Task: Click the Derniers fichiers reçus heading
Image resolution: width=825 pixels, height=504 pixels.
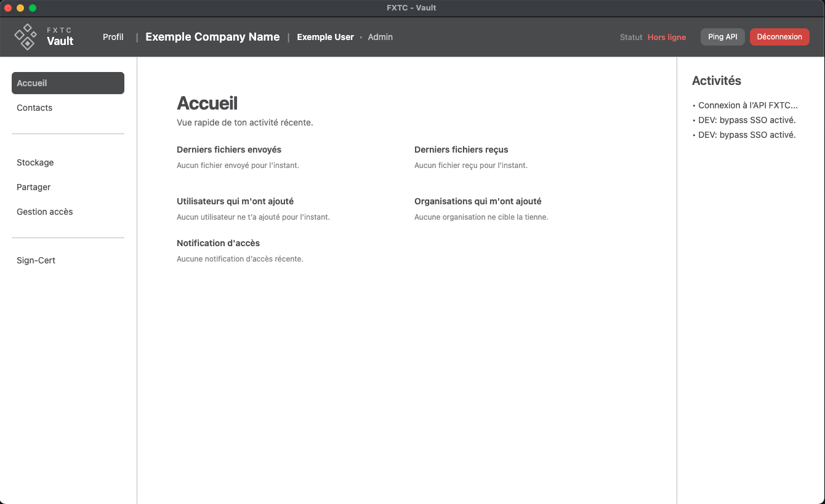Action: tap(461, 150)
